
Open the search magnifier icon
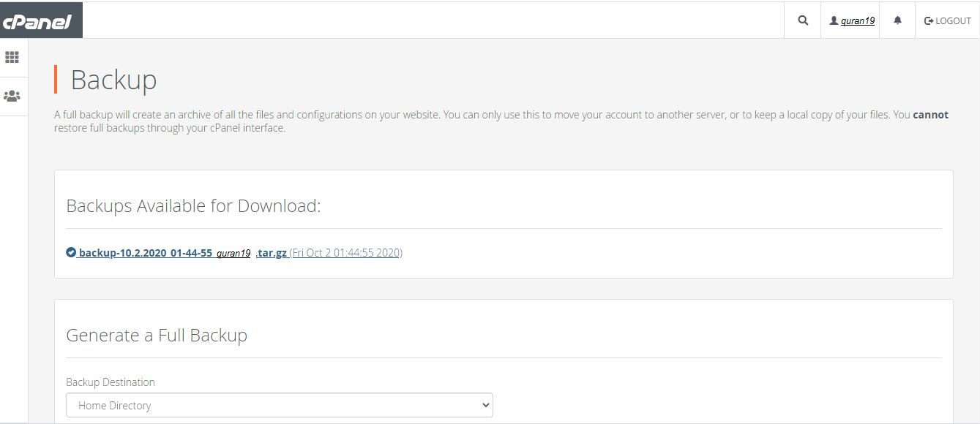click(x=803, y=20)
